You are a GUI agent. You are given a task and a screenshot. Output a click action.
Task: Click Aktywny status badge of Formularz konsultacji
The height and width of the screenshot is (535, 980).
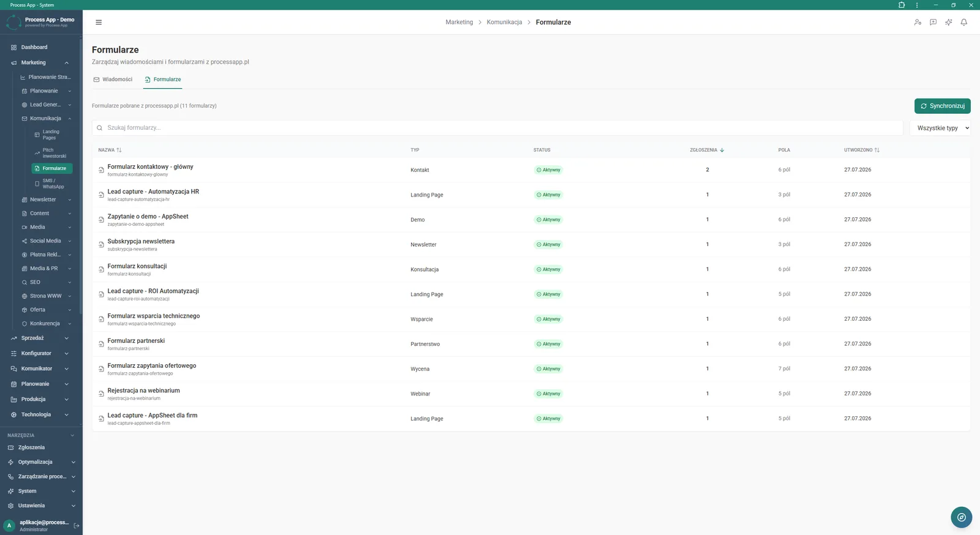click(x=548, y=269)
